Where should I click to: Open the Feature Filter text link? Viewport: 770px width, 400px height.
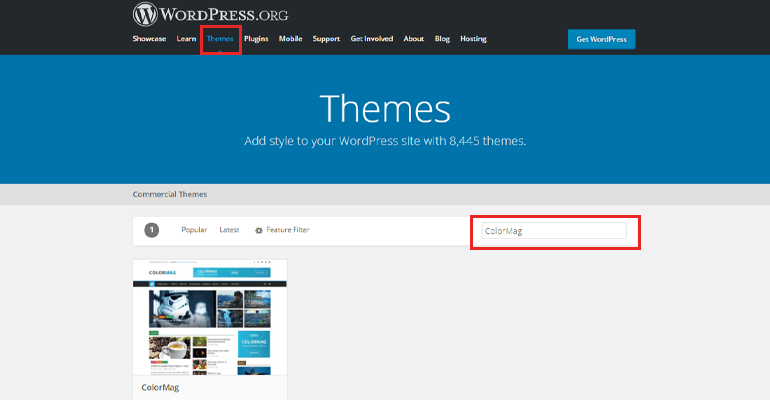point(288,230)
